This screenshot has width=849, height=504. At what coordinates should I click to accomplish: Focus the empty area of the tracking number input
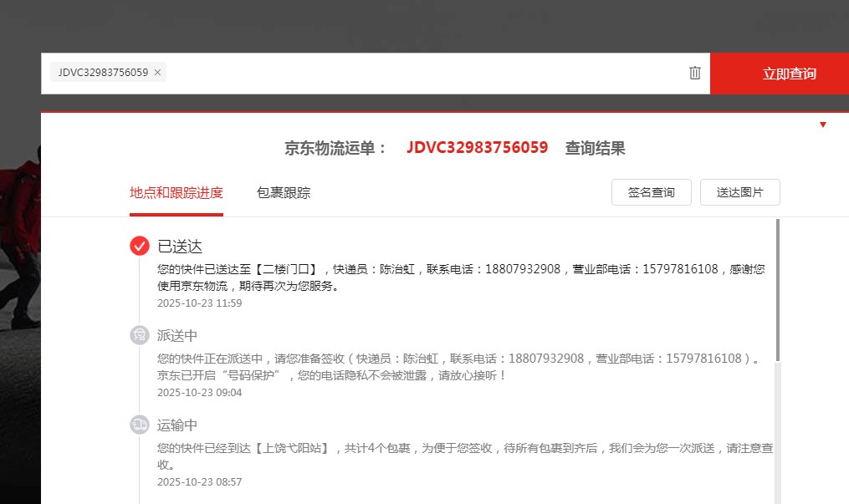tap(418, 73)
